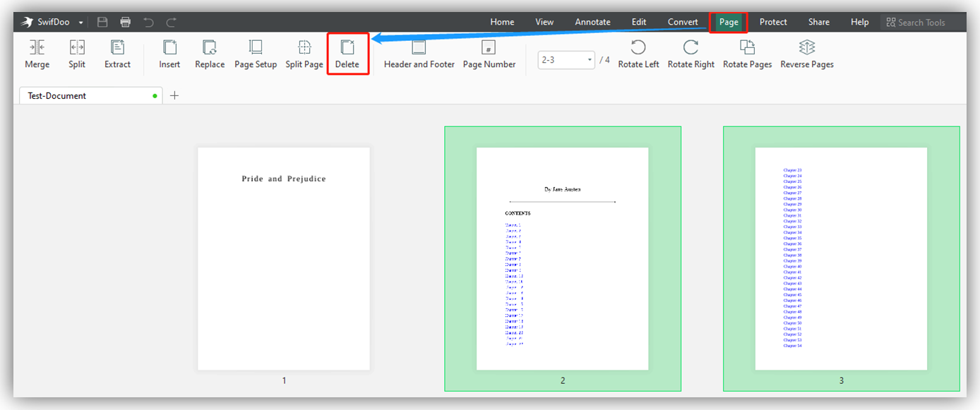Delete the selected pages
Viewport: 980px width, 410px height.
pyautogui.click(x=347, y=54)
